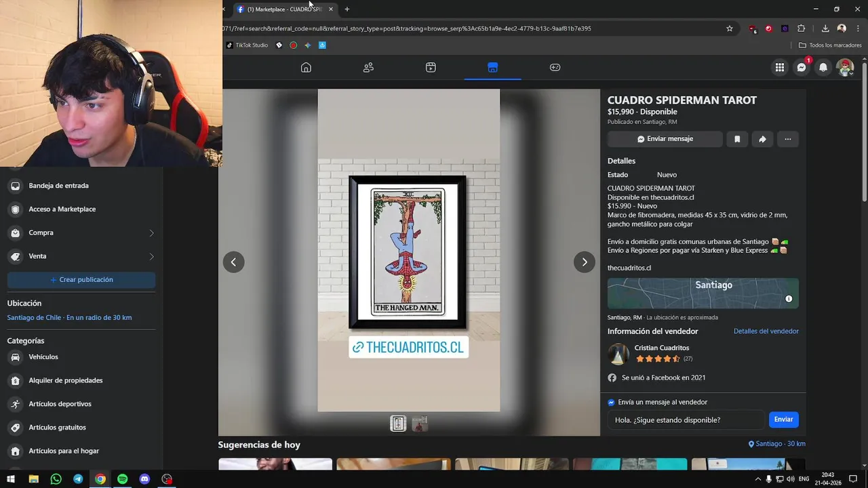
Task: Open a new browser tab
Action: pos(347,9)
